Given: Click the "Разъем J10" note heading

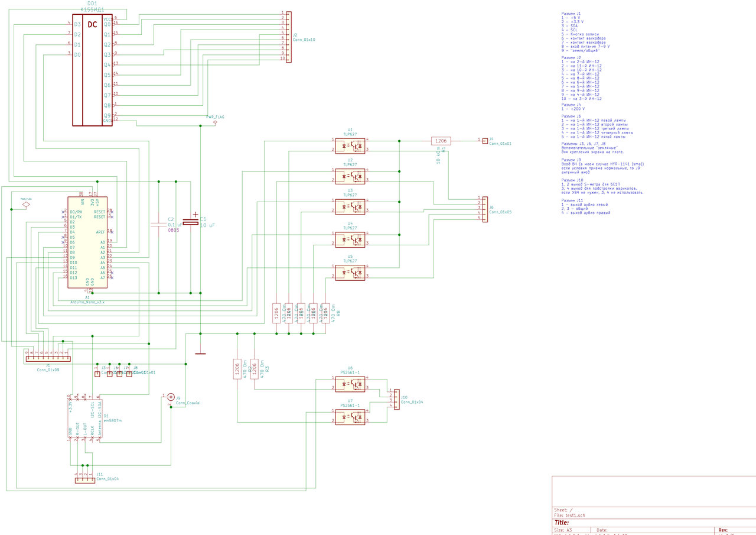Looking at the screenshot, I should click(x=572, y=180).
